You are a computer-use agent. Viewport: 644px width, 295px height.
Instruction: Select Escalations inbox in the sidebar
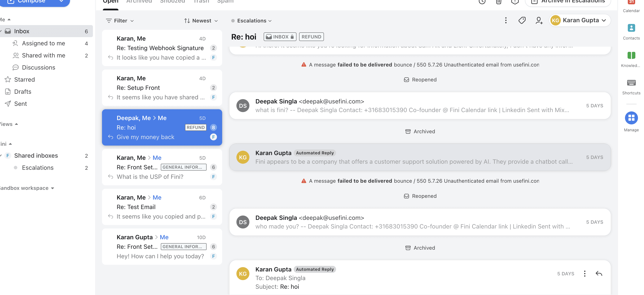[46, 168]
